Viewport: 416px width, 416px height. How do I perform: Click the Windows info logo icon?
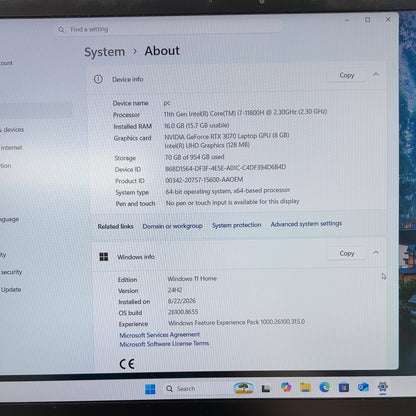click(x=104, y=257)
